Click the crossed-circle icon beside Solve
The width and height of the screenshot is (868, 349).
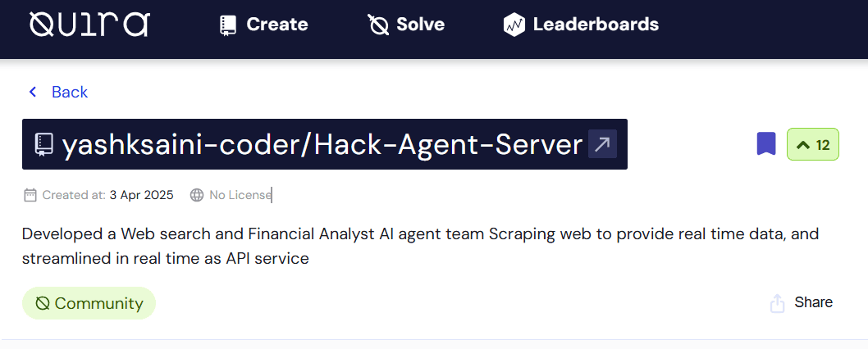pyautogui.click(x=378, y=25)
